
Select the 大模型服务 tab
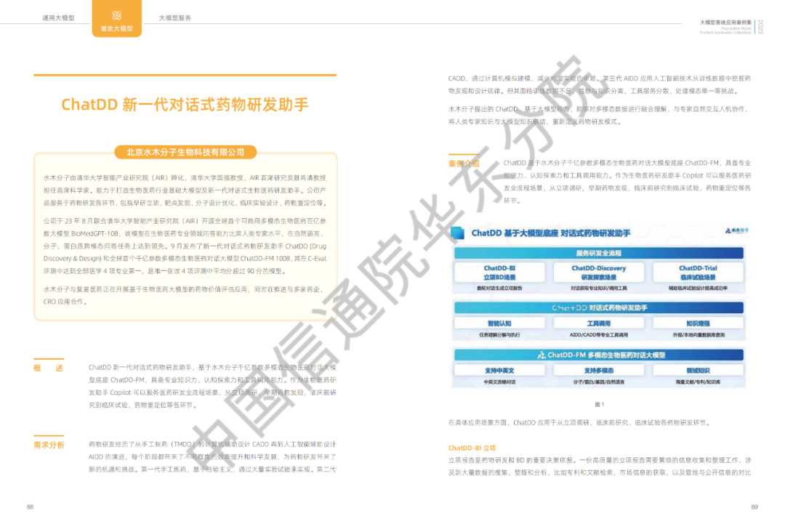pyautogui.click(x=174, y=18)
